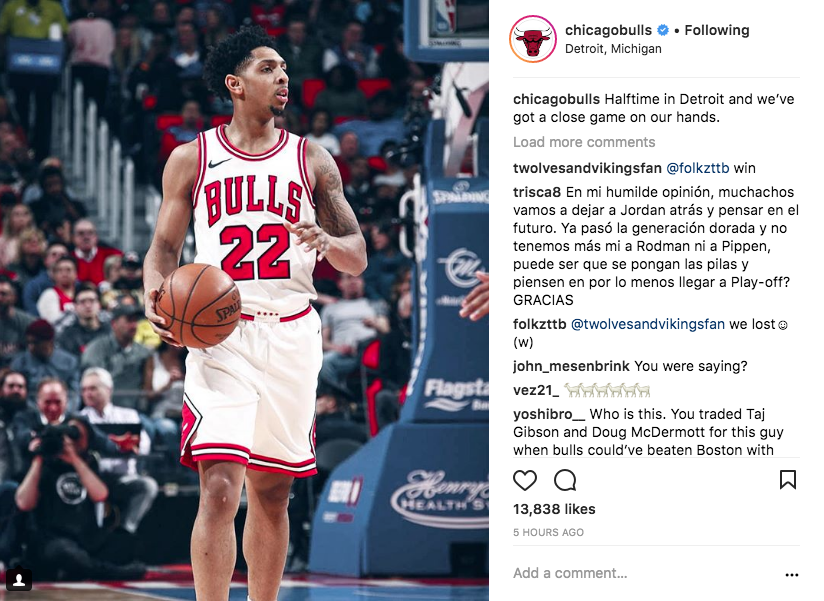The image size is (824, 601).
Task: View the 13,838 likes list
Action: [x=554, y=509]
